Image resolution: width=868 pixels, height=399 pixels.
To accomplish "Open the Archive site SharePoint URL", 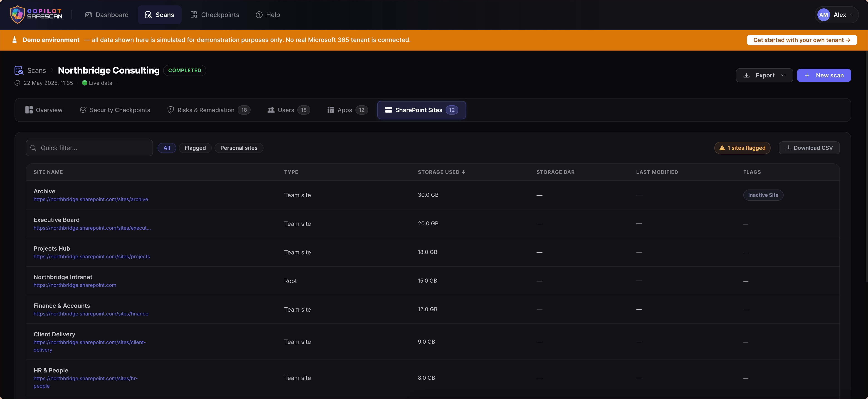I will [91, 199].
